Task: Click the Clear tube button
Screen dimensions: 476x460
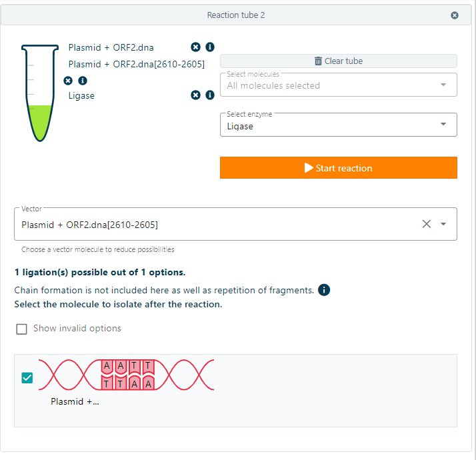Action: pos(338,61)
